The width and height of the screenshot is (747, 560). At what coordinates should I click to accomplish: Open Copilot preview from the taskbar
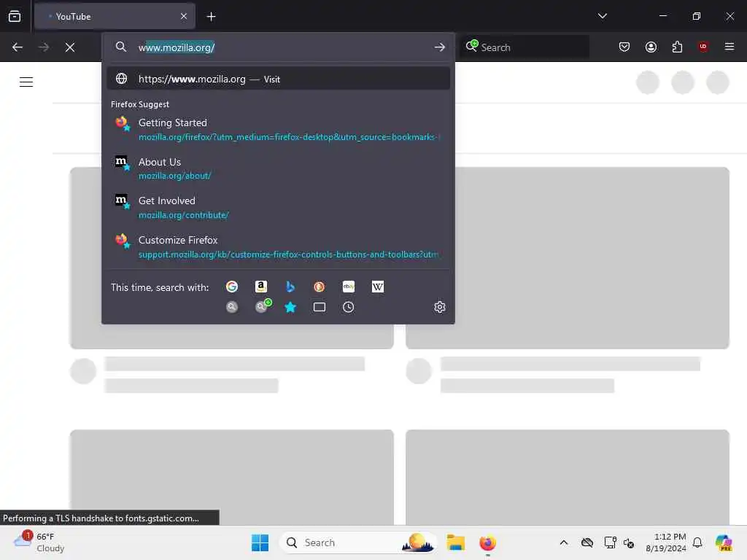point(724,542)
